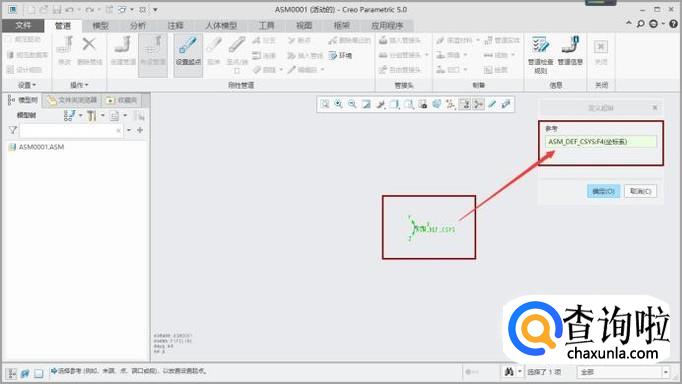Zoom in using the magnifier plus icon
This screenshot has width=682, height=384.
pyautogui.click(x=338, y=104)
